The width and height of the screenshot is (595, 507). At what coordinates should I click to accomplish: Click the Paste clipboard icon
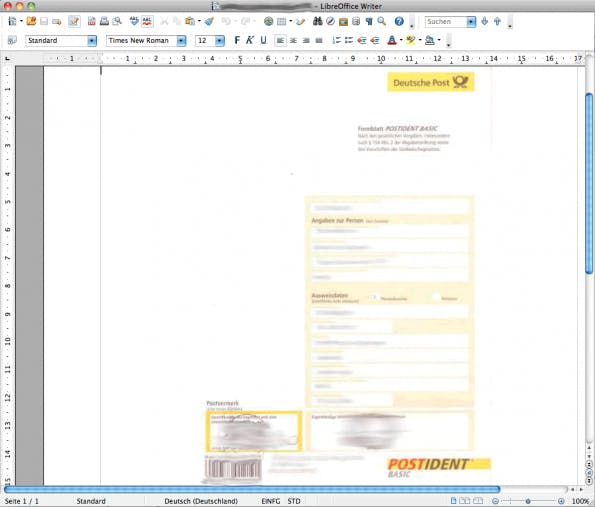pos(190,21)
